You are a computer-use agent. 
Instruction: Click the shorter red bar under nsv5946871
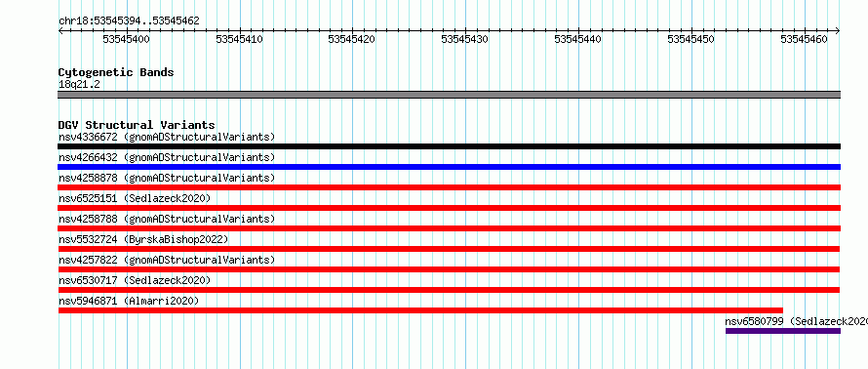coord(420,310)
